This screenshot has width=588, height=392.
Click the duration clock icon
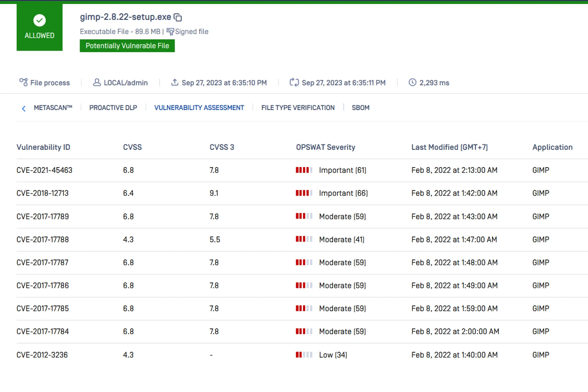click(412, 82)
